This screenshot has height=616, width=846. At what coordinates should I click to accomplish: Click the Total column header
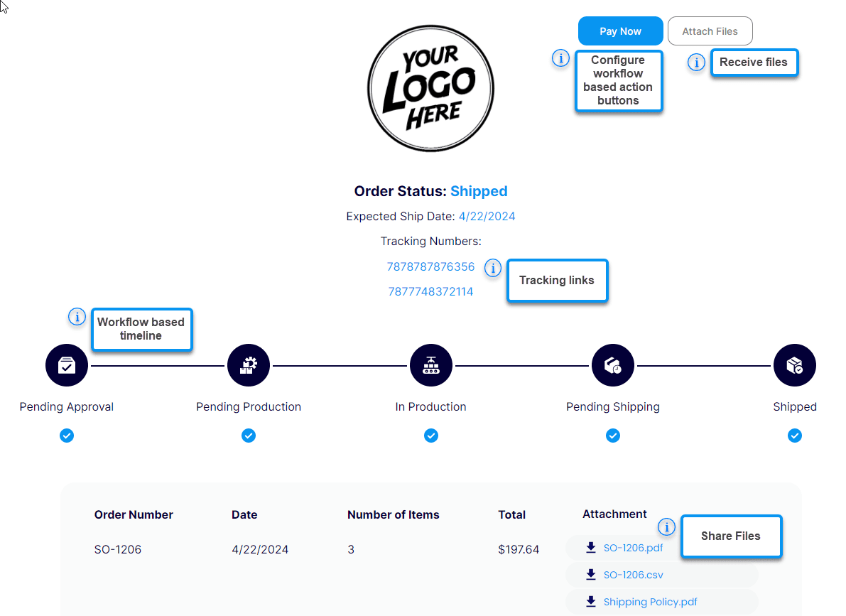pyautogui.click(x=511, y=515)
